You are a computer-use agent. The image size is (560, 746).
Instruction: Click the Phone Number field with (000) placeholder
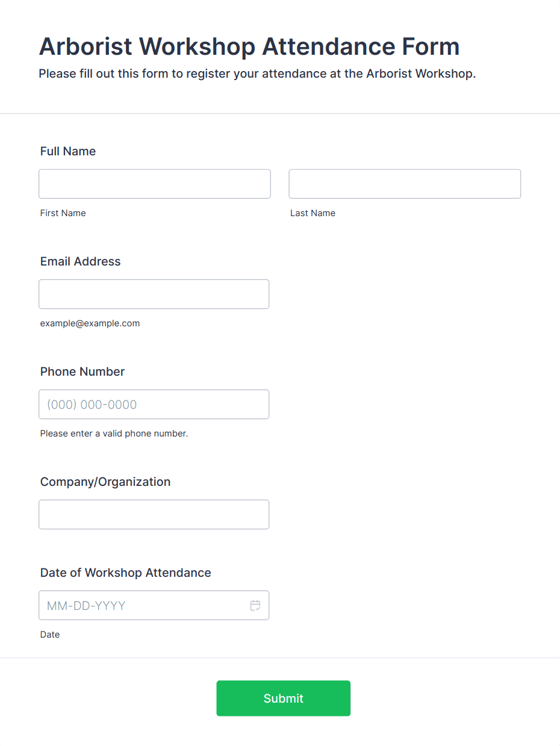[154, 404]
